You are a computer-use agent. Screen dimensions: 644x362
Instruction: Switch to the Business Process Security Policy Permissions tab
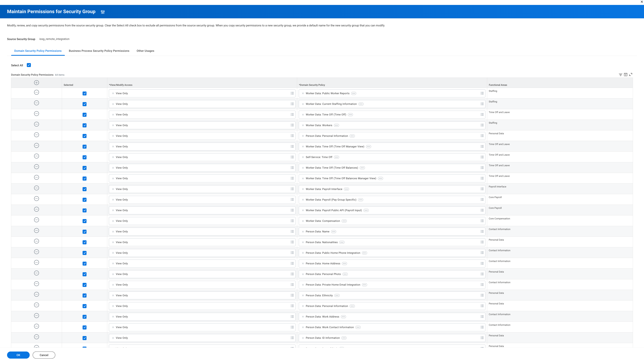(x=99, y=51)
